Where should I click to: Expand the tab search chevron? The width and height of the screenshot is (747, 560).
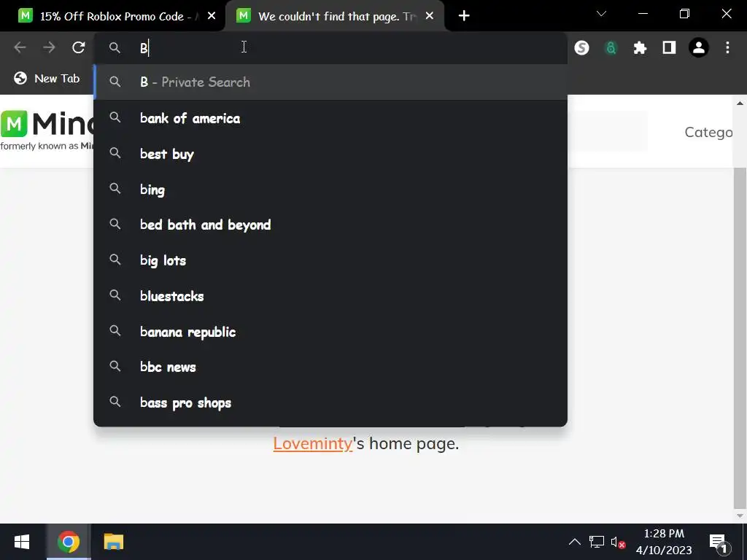coord(601,14)
